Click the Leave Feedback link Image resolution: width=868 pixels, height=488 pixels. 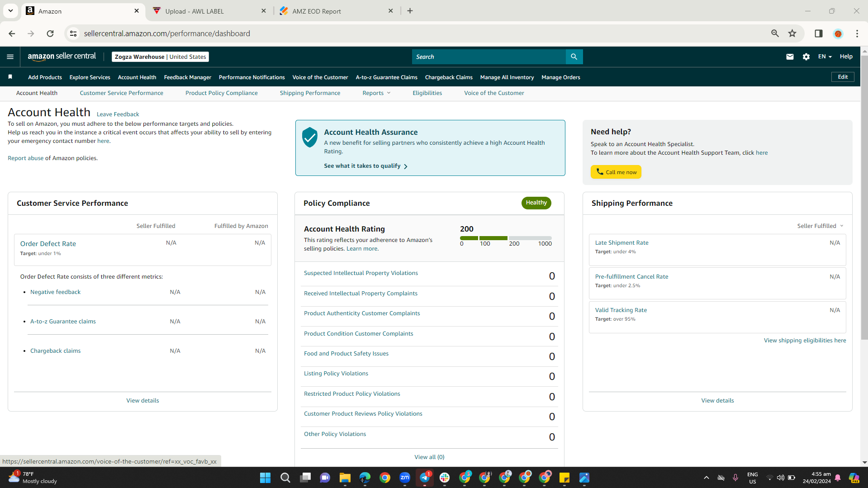118,114
